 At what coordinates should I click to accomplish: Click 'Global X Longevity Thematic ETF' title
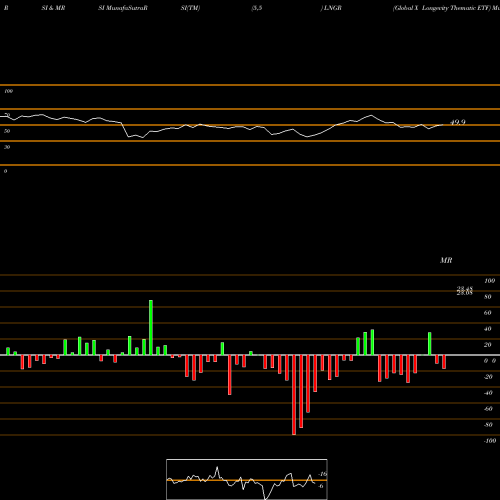(x=442, y=8)
